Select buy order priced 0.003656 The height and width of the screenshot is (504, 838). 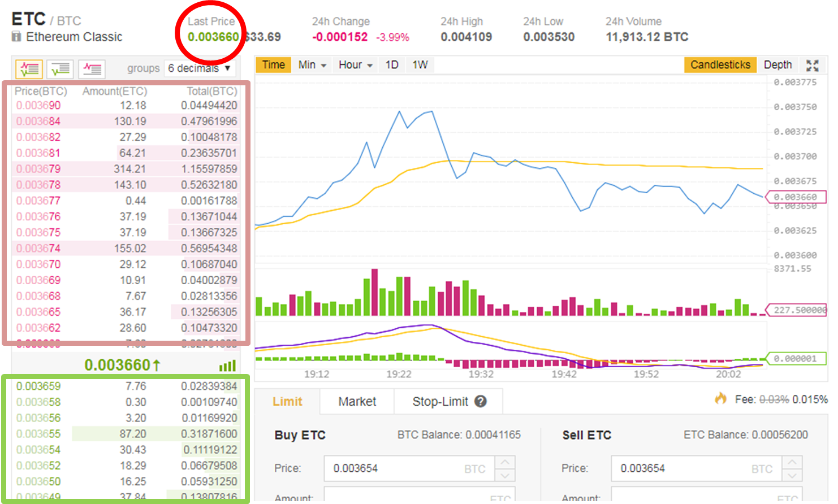pos(126,418)
